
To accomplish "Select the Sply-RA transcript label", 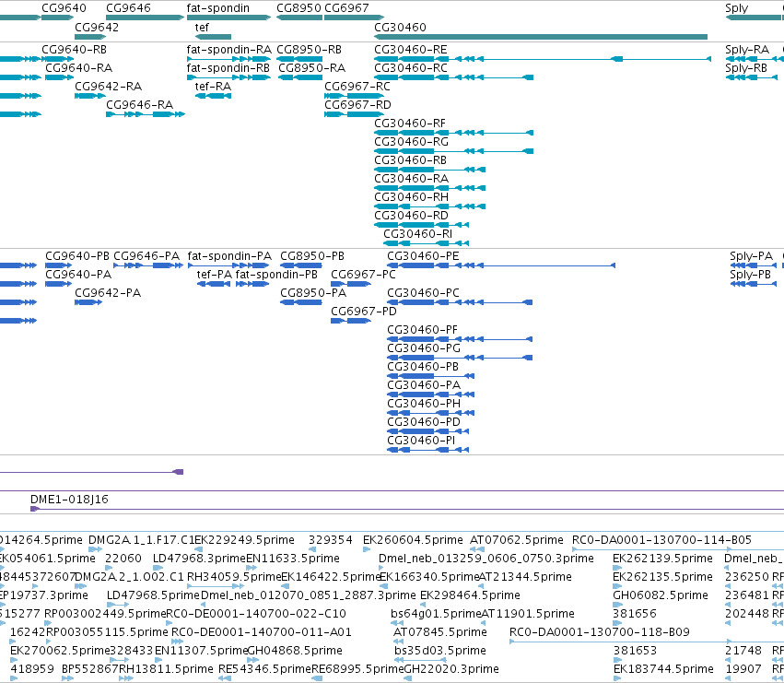I will click(x=747, y=50).
